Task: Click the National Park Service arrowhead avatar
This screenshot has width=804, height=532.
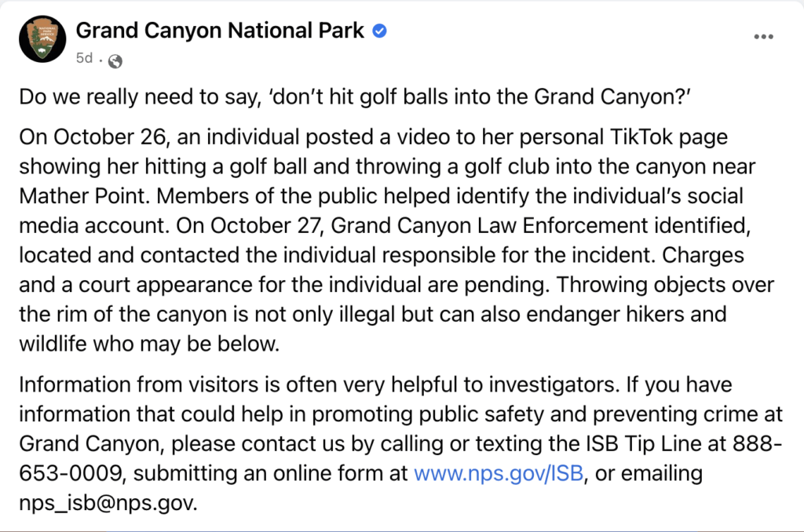Action: pyautogui.click(x=42, y=38)
